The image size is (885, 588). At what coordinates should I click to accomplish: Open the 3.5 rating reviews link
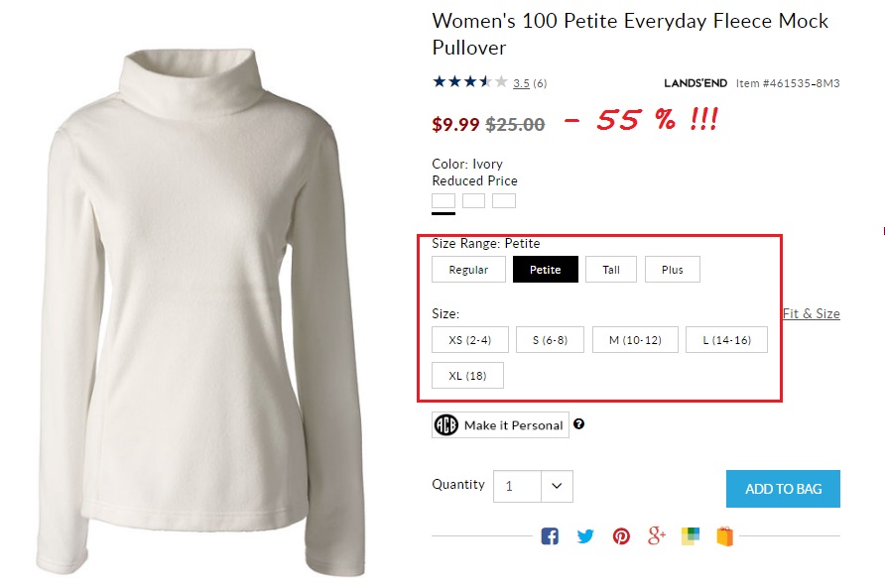pyautogui.click(x=521, y=83)
